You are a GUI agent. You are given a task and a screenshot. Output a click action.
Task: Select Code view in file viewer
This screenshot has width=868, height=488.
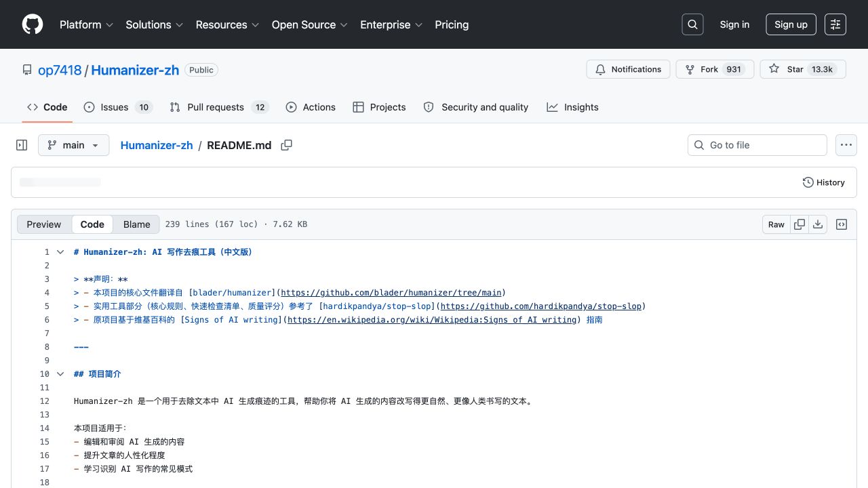92,224
